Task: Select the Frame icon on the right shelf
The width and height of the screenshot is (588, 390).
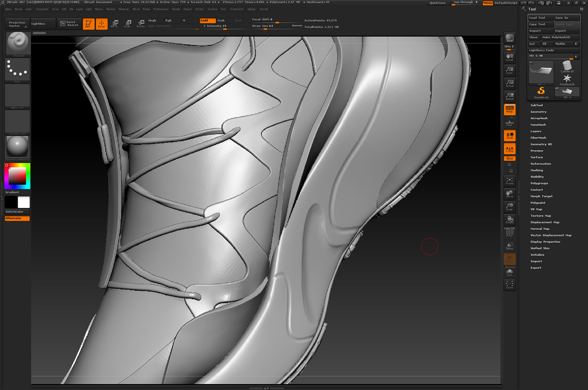Action: (509, 181)
